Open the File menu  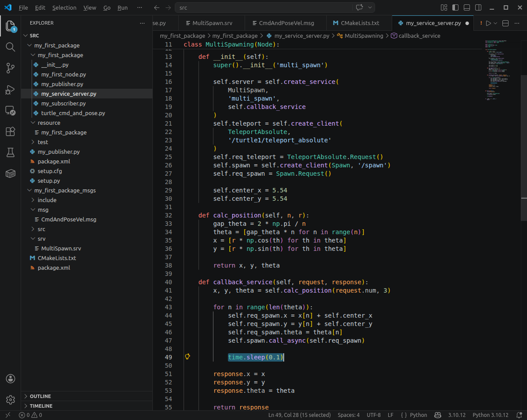pos(23,7)
